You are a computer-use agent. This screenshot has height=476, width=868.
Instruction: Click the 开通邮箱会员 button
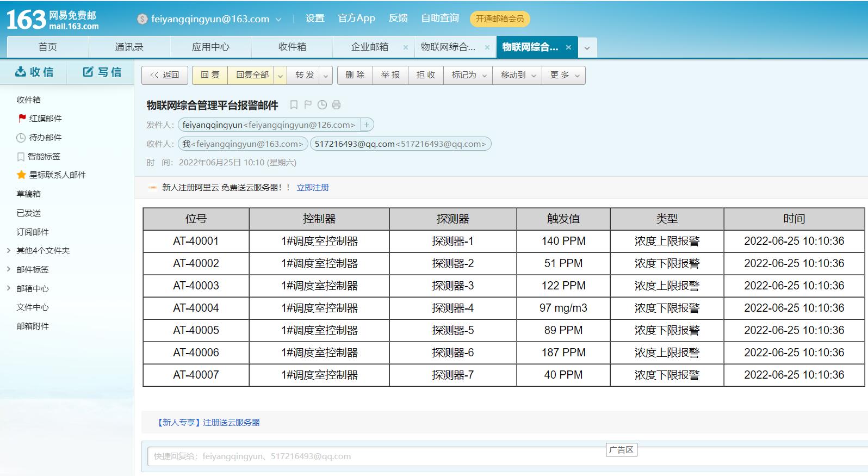pyautogui.click(x=499, y=19)
